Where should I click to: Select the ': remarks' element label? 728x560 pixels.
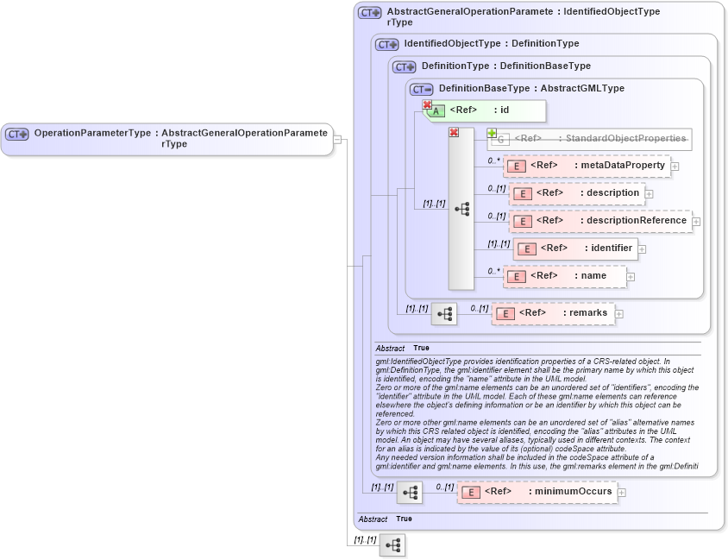click(585, 312)
